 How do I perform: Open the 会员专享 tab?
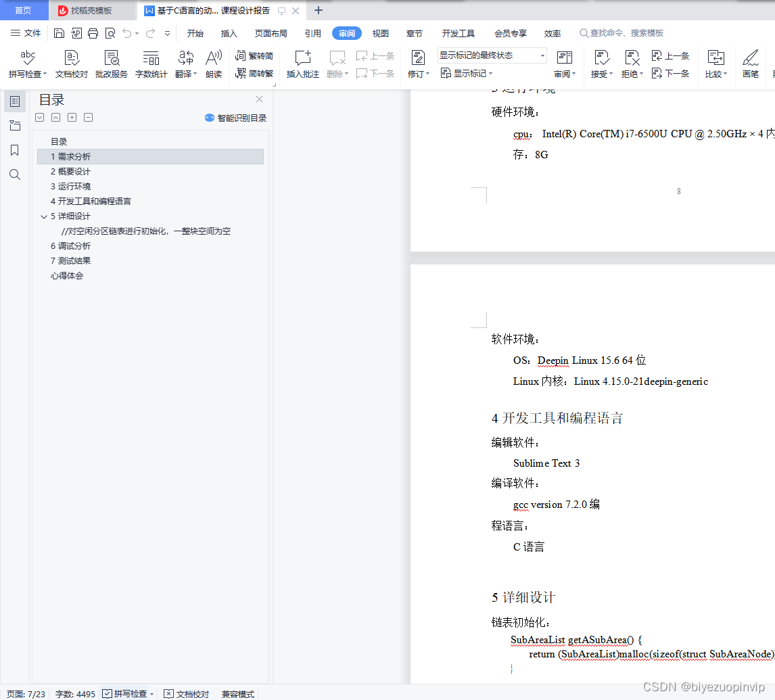(511, 33)
